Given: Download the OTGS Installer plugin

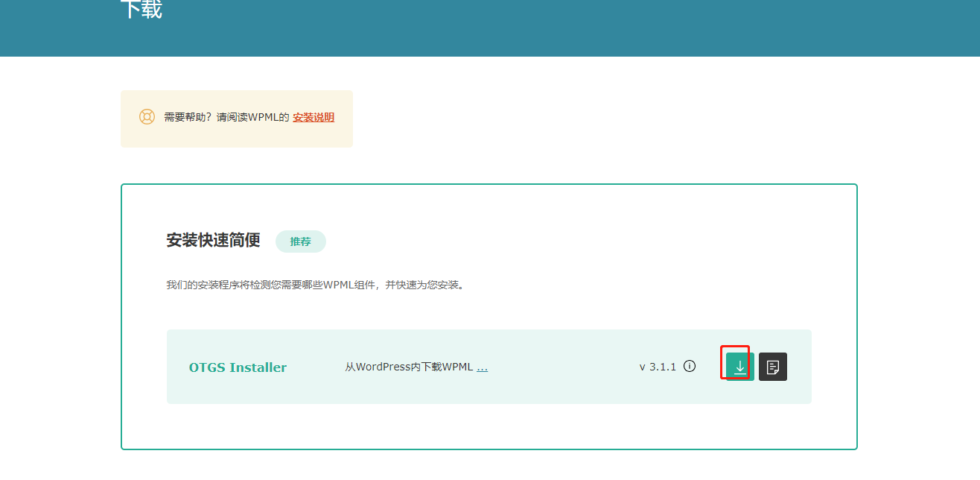Looking at the screenshot, I should pyautogui.click(x=739, y=367).
